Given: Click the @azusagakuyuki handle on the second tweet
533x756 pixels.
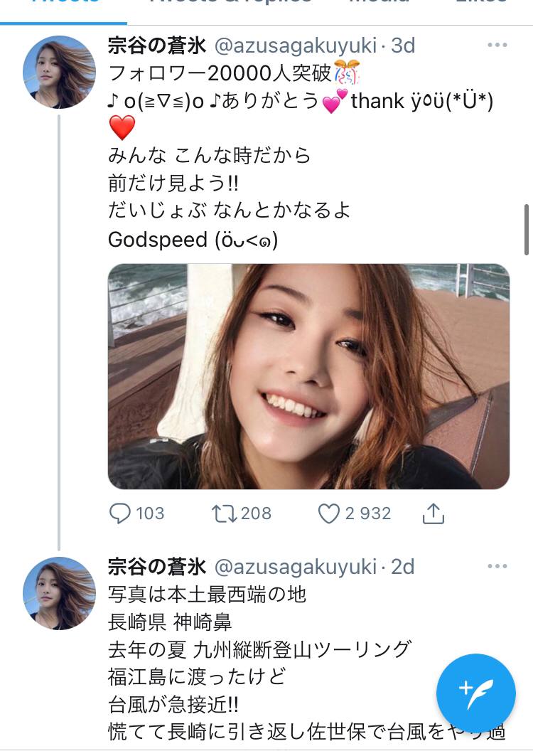Looking at the screenshot, I should pos(295,567).
